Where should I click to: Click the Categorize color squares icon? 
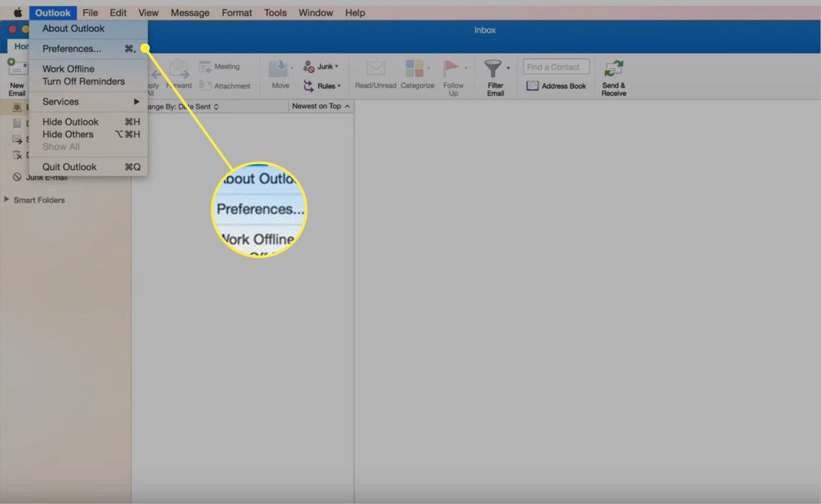(414, 69)
